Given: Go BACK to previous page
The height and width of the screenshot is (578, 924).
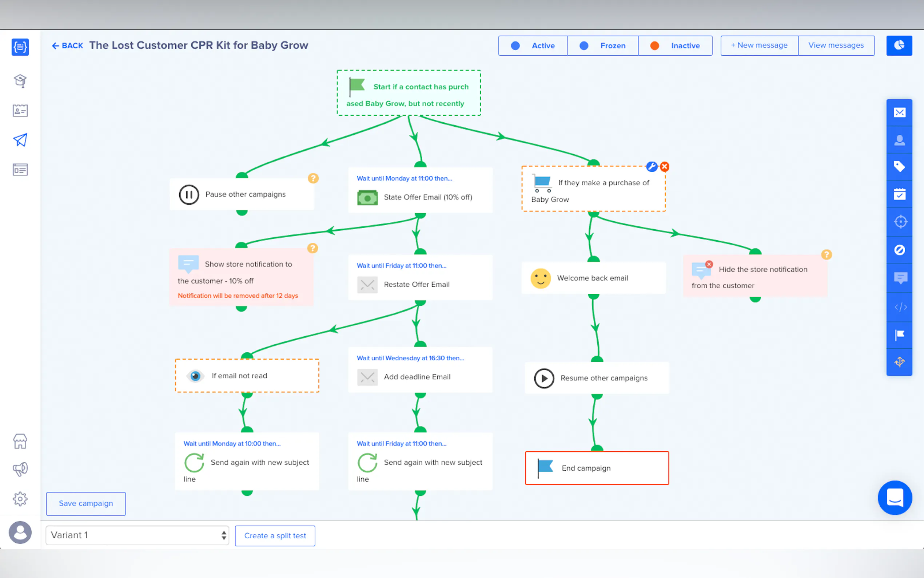Looking at the screenshot, I should pos(67,46).
